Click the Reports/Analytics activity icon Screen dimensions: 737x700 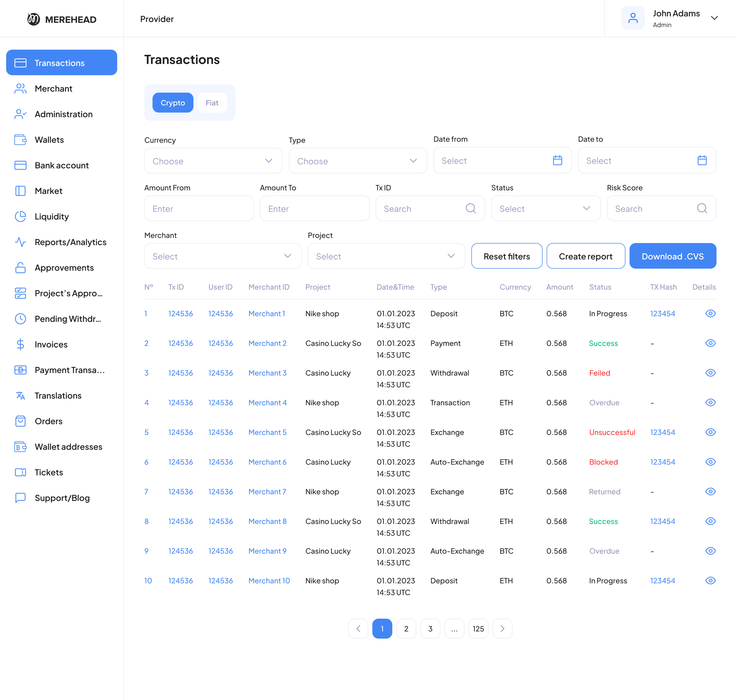20,242
